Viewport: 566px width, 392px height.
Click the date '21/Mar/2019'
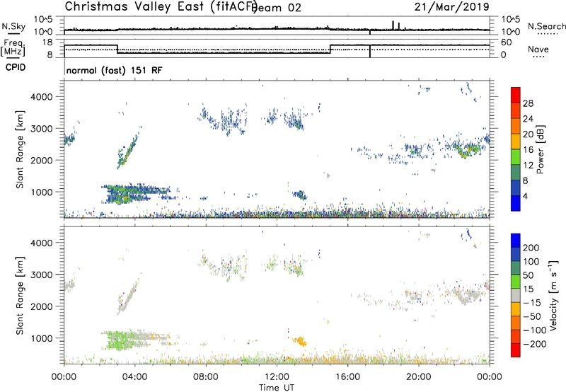pos(451,6)
